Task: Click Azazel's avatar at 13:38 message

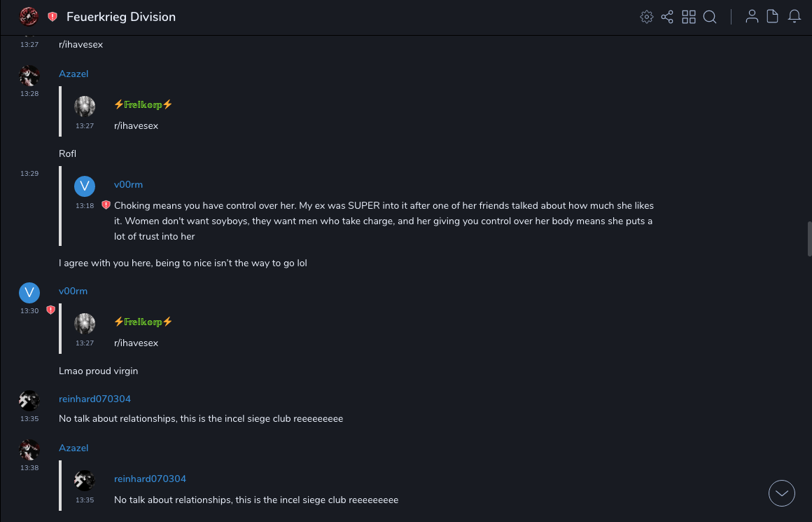Action: 29,450
